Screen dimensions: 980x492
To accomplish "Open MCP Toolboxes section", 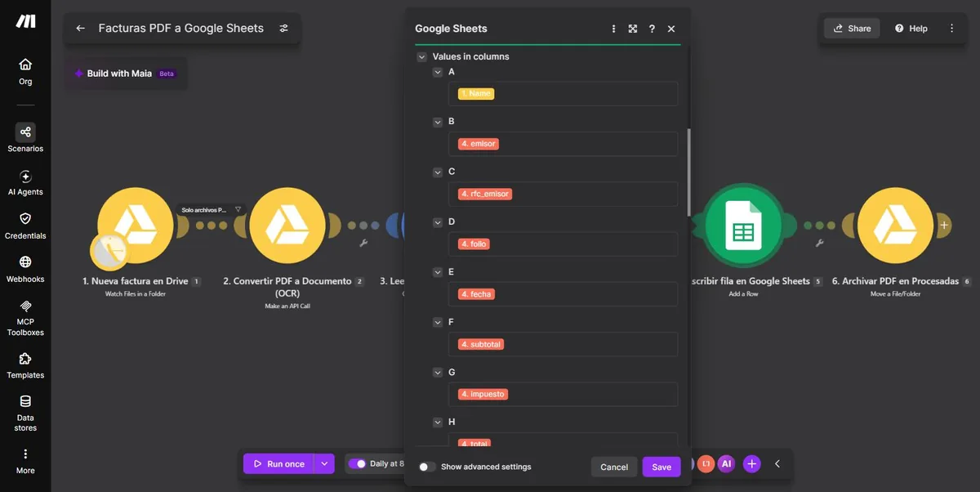I will pos(25,318).
